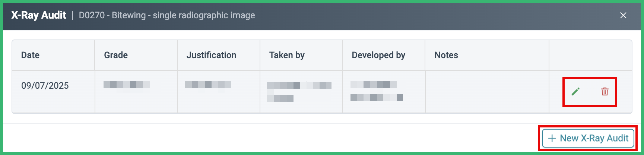Select the Date column header

pos(30,55)
